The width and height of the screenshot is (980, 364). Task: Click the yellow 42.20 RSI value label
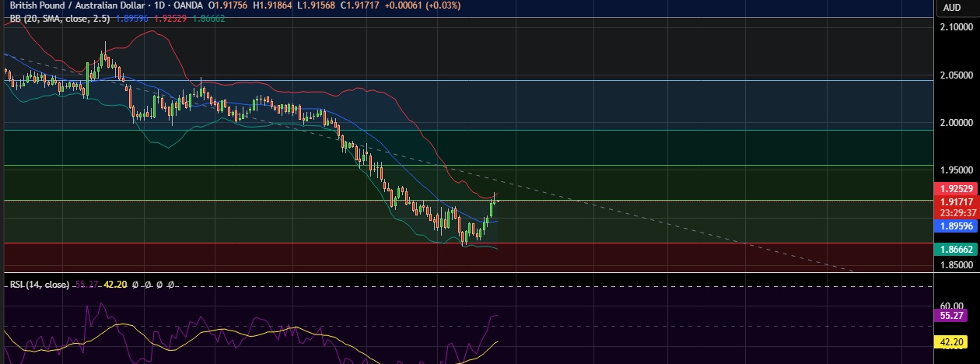click(955, 341)
